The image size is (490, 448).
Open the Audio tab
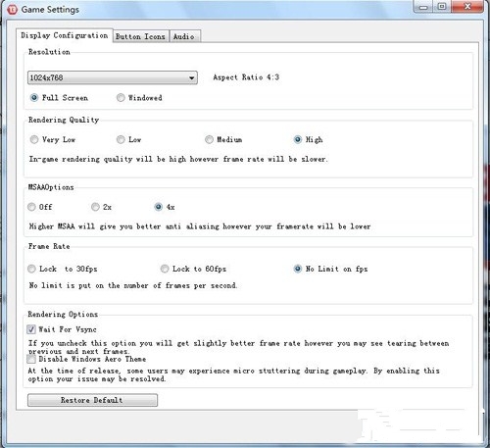[x=184, y=36]
